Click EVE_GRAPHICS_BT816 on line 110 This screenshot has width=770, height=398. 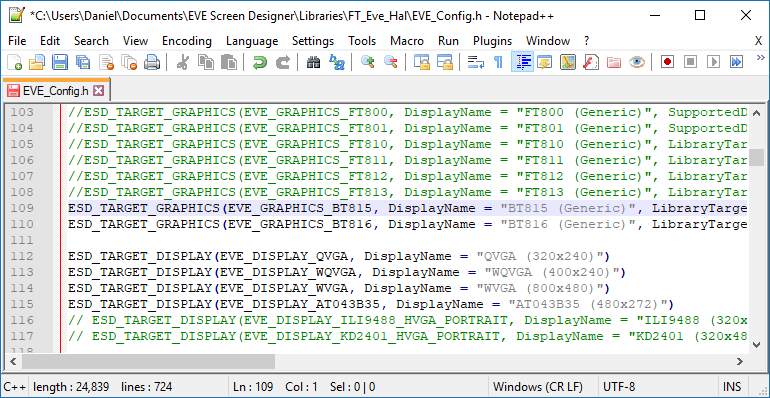point(300,224)
